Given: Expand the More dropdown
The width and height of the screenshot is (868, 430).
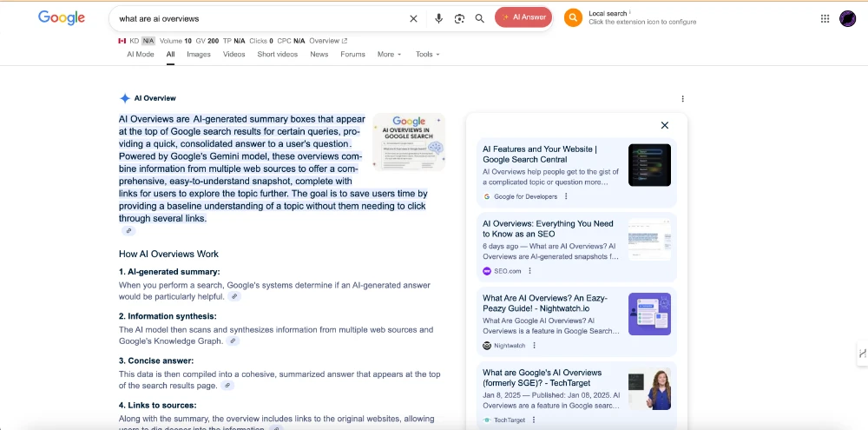Looking at the screenshot, I should pyautogui.click(x=389, y=54).
